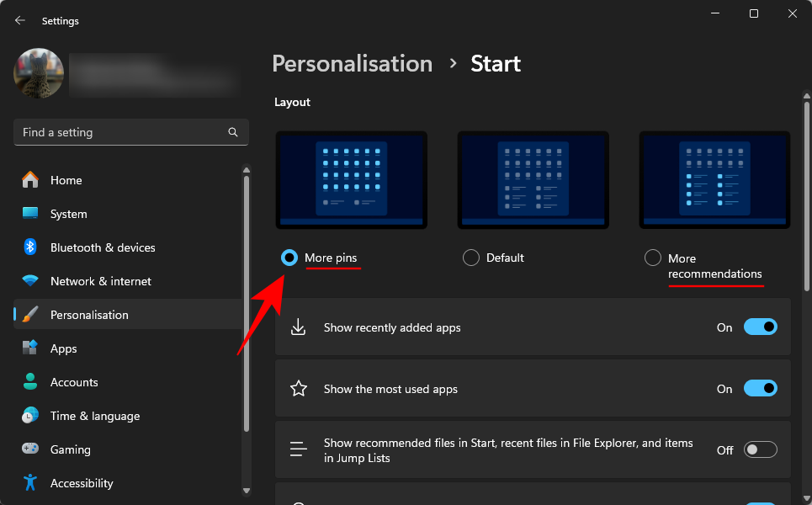Screen dimensions: 812x505
Task: Disable Show the most used apps
Action: (x=760, y=388)
